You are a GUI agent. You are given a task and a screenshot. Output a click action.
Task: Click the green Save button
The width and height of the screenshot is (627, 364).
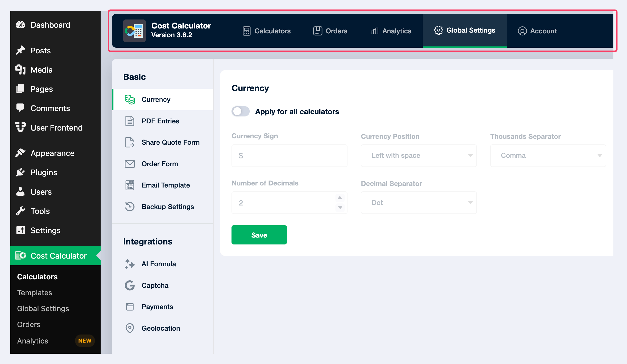click(259, 235)
